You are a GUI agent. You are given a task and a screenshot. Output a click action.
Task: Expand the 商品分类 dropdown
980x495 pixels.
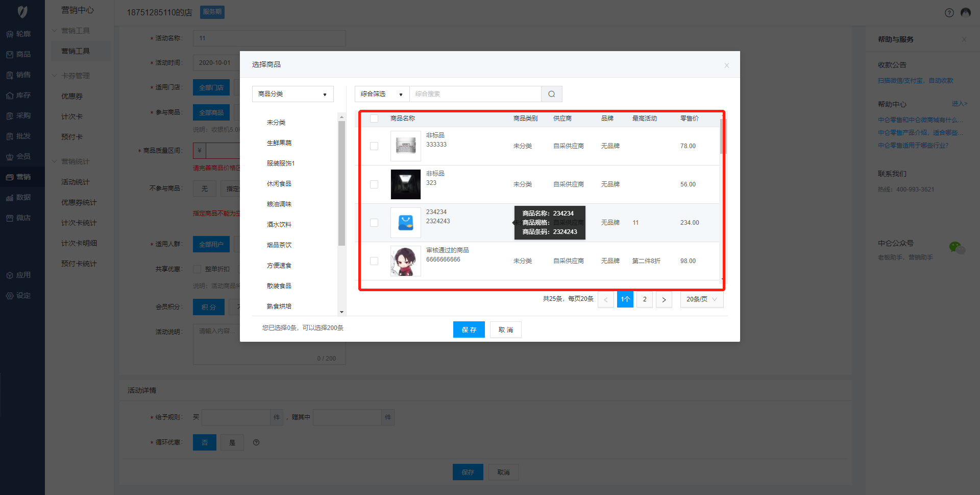[x=292, y=94]
